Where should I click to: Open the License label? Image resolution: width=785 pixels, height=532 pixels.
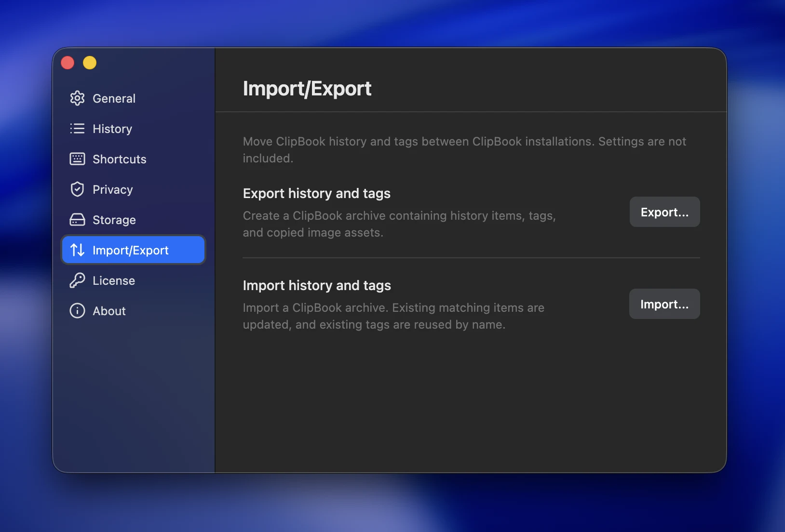coord(114,280)
